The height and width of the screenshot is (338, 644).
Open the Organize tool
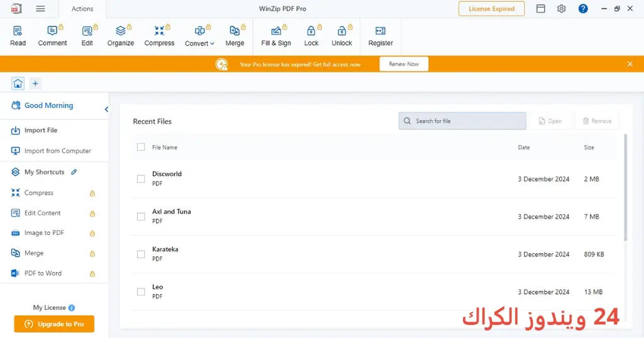point(120,36)
